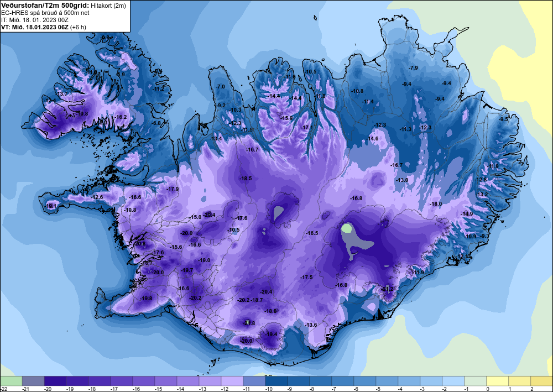The height and width of the screenshot is (392, 553).
Task: Click the -12.6 label on the Snæfellsnes peninsula
Action: [x=97, y=197]
